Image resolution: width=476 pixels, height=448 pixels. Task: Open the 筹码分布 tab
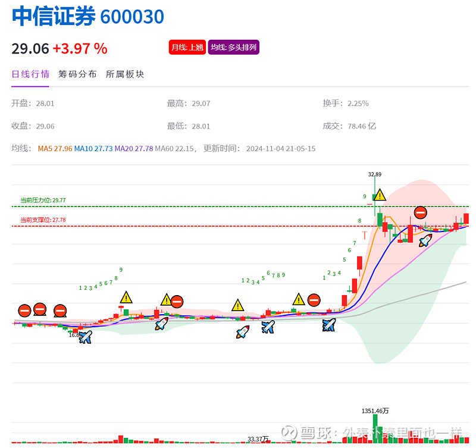[77, 74]
